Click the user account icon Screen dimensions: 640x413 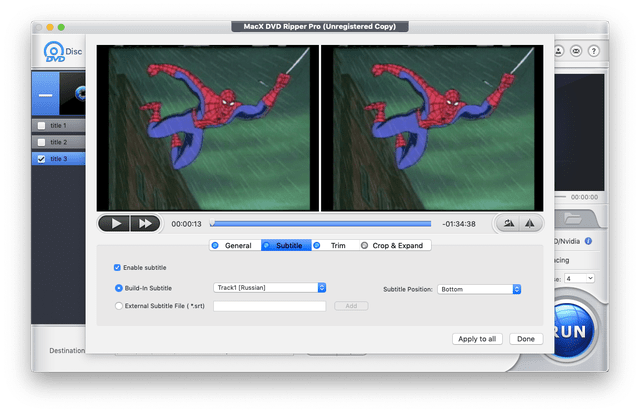(558, 50)
